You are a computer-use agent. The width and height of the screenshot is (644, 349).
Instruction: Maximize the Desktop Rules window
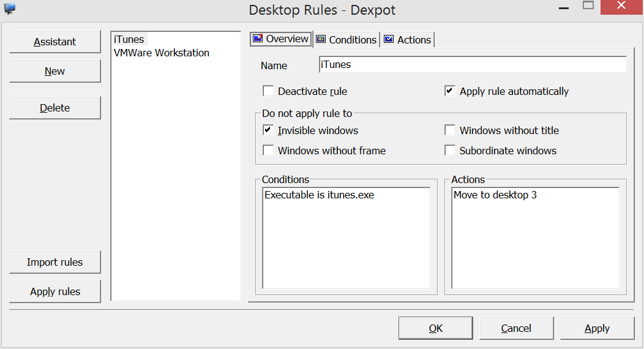588,6
